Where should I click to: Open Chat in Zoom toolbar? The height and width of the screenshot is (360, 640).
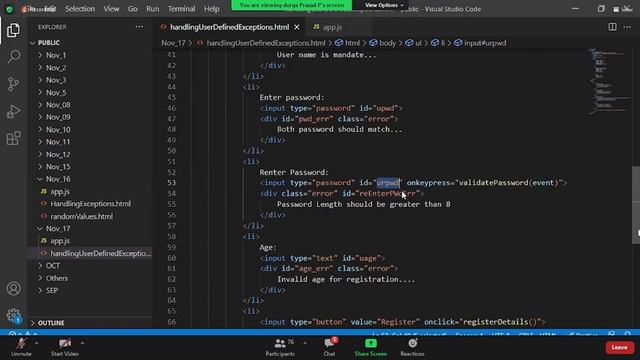click(x=329, y=347)
